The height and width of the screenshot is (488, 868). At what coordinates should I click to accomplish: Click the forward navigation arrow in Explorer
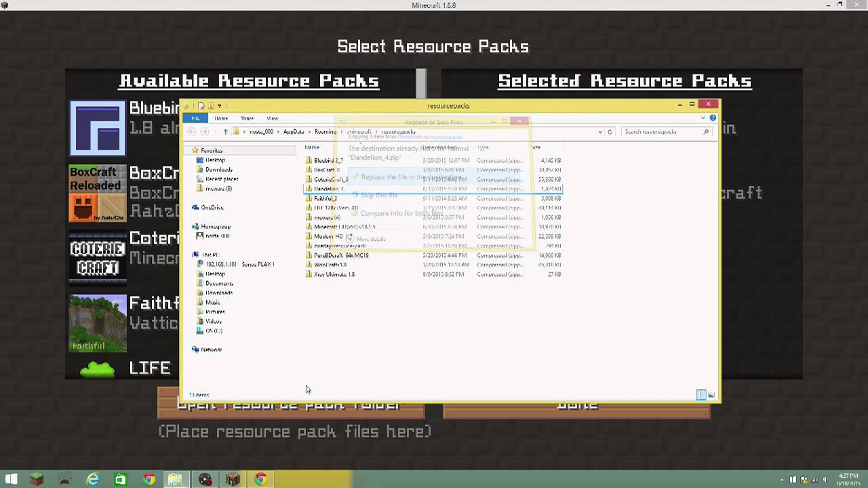206,131
